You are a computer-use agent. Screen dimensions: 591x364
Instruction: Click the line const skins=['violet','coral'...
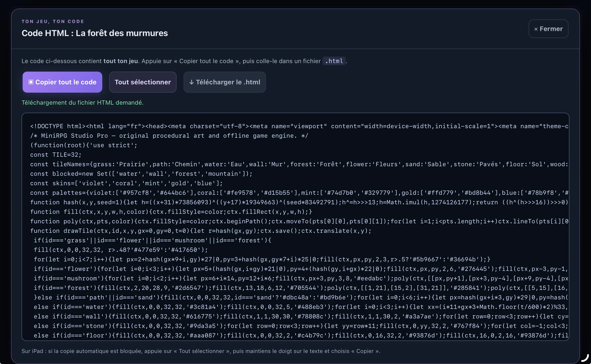(126, 183)
